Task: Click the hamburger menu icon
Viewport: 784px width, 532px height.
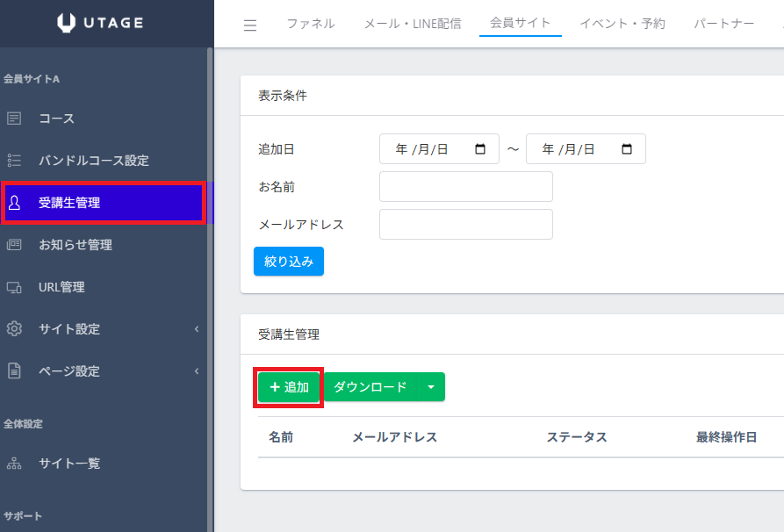Action: pos(250,25)
